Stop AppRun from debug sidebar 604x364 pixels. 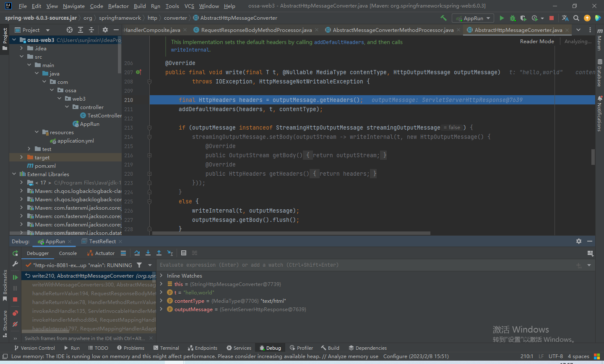pyautogui.click(x=15, y=299)
